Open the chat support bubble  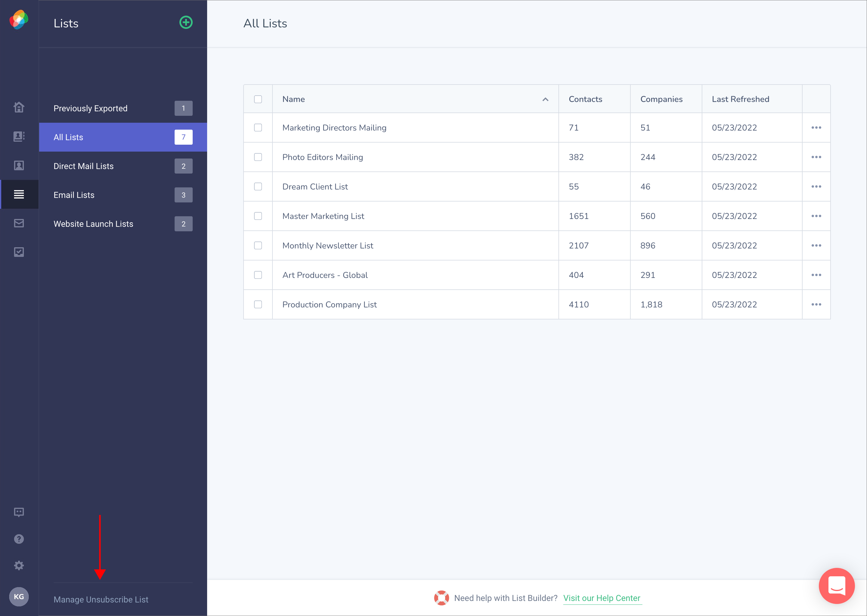[x=837, y=586]
